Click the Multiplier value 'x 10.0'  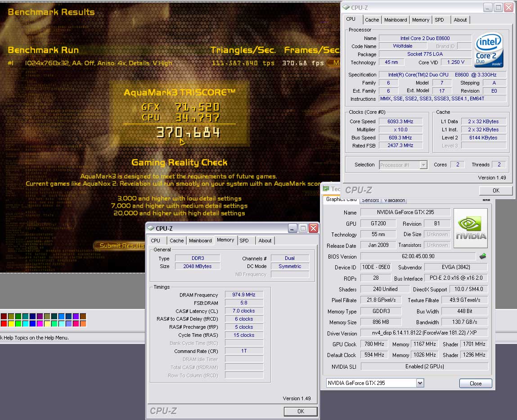(400, 130)
